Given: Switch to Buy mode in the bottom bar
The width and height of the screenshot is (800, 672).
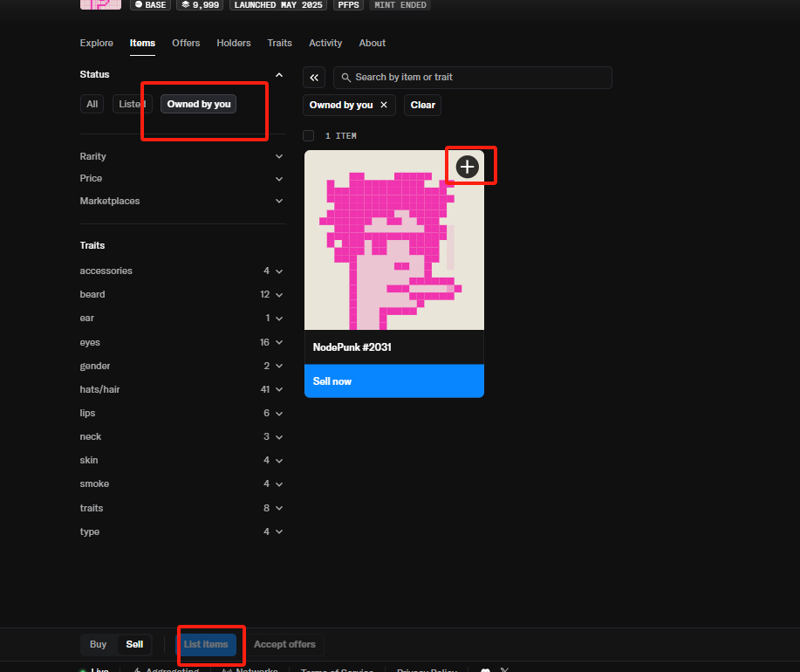Looking at the screenshot, I should (x=98, y=644).
